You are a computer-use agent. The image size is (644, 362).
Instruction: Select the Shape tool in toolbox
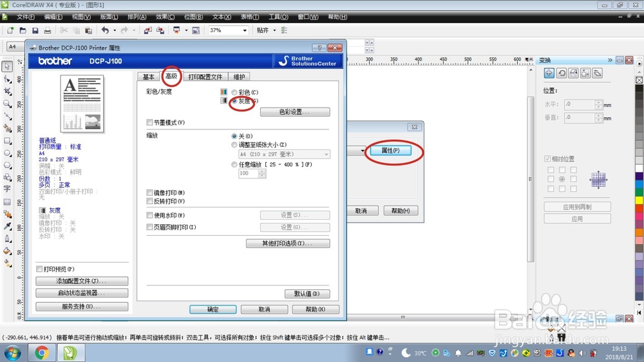pos(7,79)
